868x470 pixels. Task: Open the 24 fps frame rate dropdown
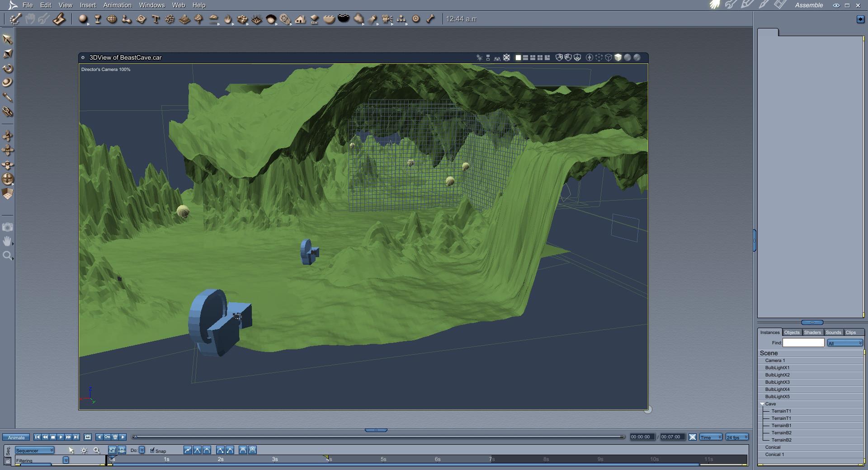click(x=737, y=437)
